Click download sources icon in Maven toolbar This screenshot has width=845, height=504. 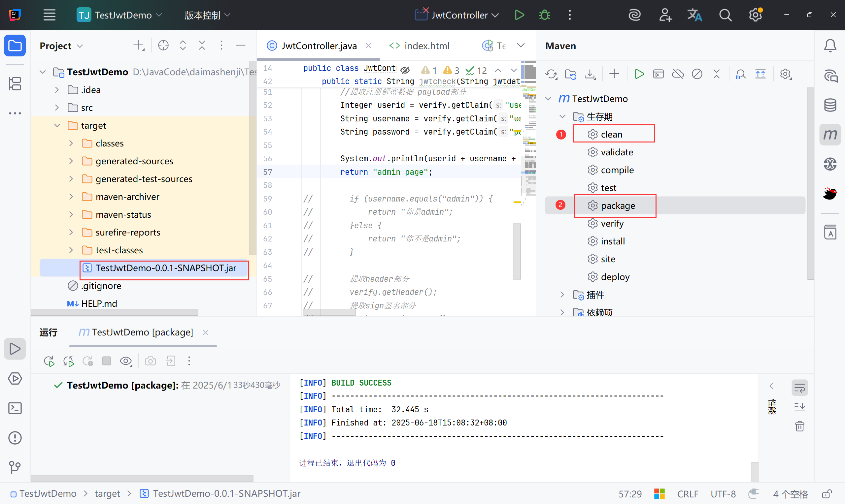591,74
